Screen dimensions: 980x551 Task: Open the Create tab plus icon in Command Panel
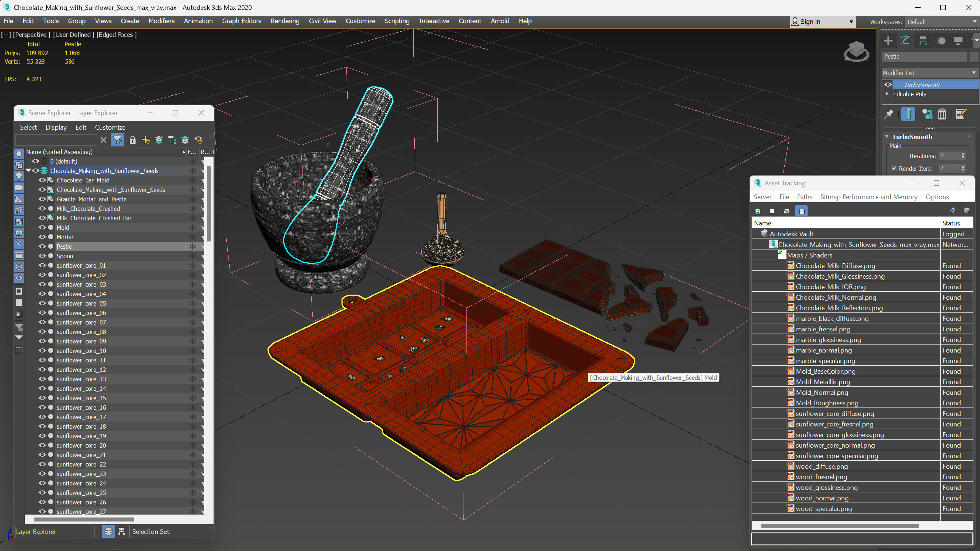click(x=888, y=41)
